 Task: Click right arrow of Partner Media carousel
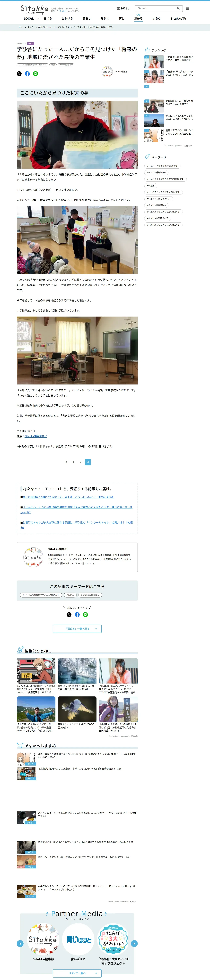pyautogui.click(x=134, y=943)
